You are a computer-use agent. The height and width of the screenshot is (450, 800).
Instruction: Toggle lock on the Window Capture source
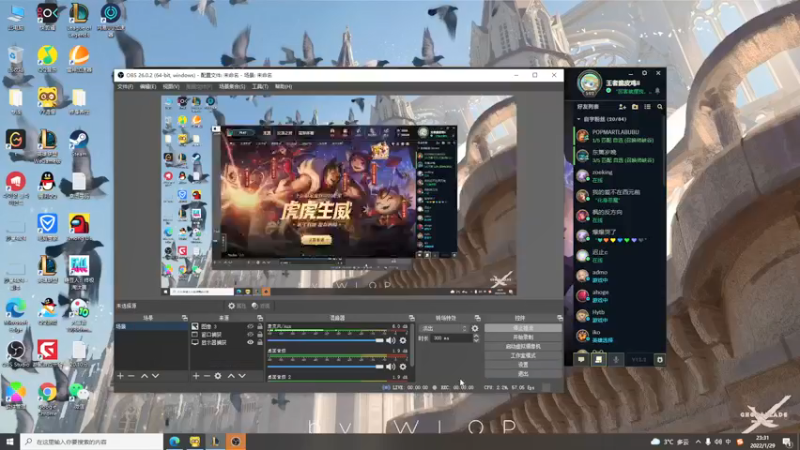coord(260,335)
